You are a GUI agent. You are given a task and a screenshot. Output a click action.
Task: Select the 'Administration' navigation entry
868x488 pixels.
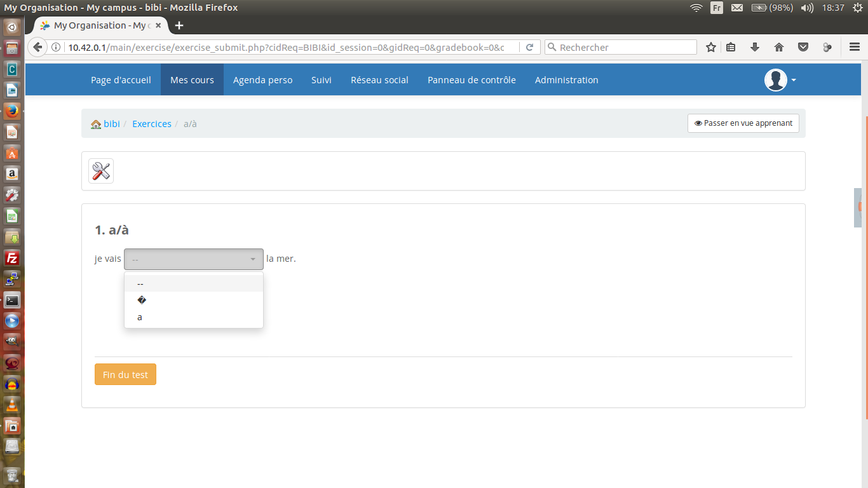pos(566,79)
